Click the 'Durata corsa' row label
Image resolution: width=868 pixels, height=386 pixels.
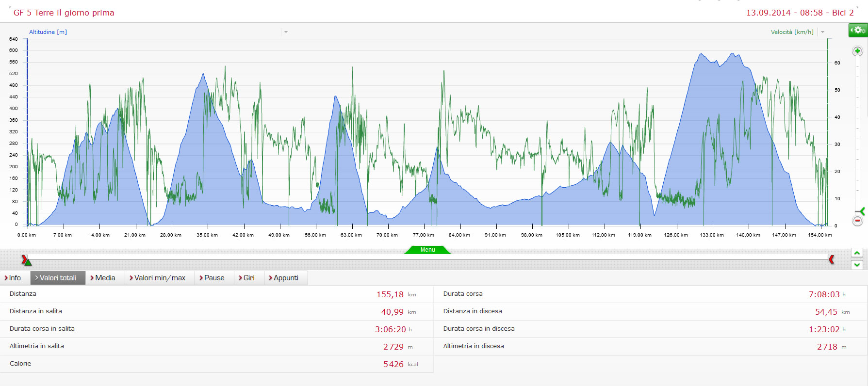tap(463, 293)
